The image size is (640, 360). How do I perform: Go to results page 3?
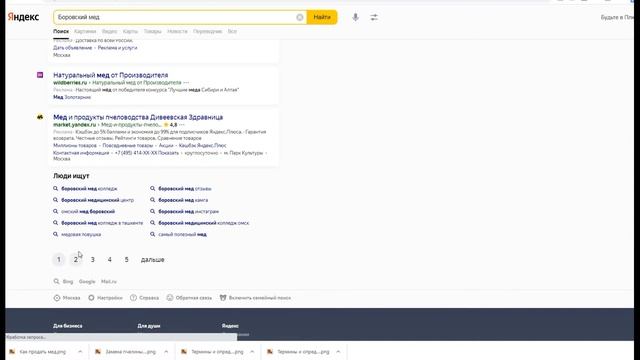tap(93, 260)
